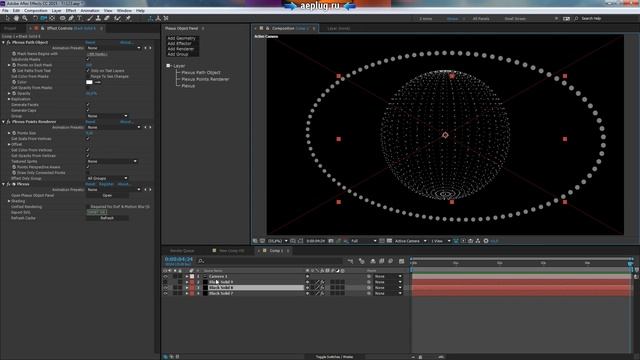Open the Effect Only Group dropdown
The image size is (640, 360).
pos(107,178)
